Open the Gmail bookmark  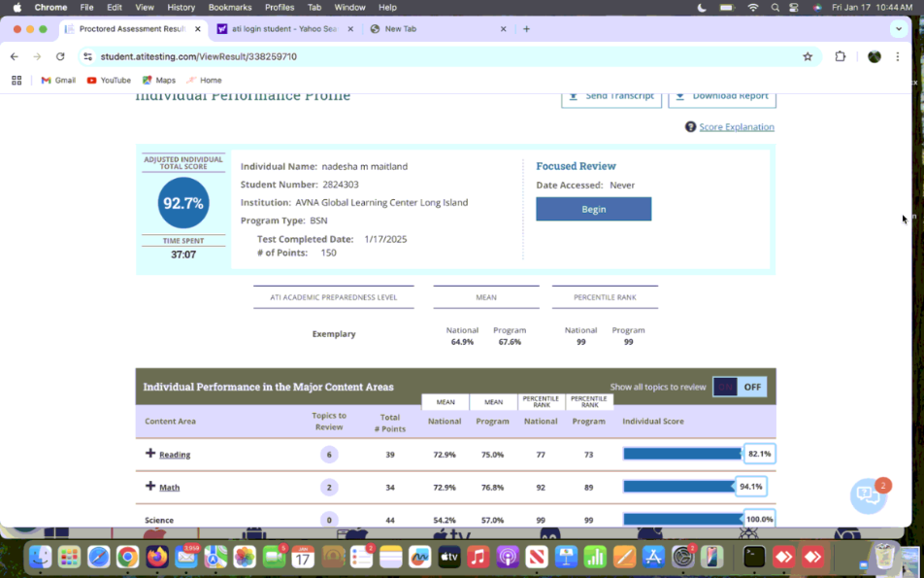tap(58, 81)
